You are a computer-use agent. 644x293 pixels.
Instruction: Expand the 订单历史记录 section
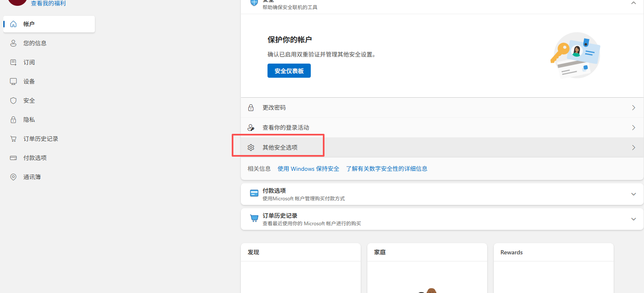[633, 219]
